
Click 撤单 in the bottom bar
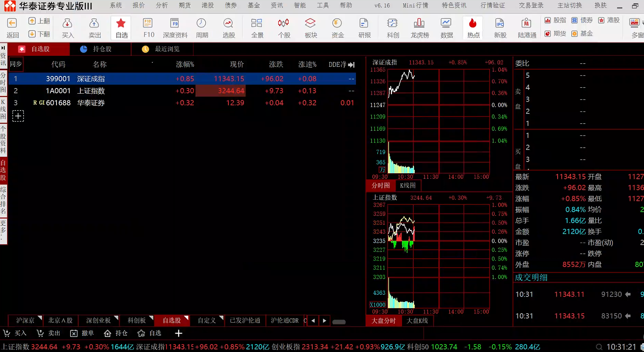pyautogui.click(x=82, y=333)
